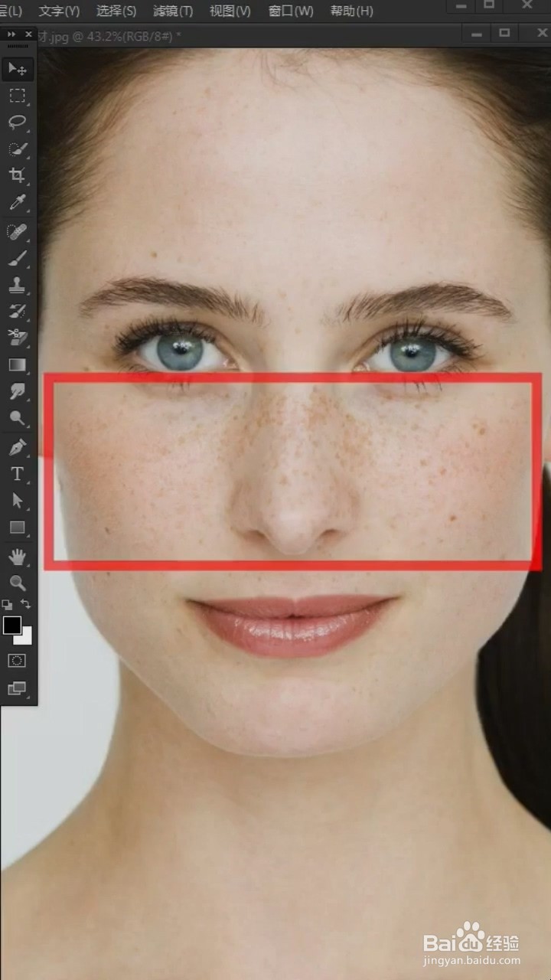Select the Lasso tool
The image size is (551, 980).
(17, 122)
